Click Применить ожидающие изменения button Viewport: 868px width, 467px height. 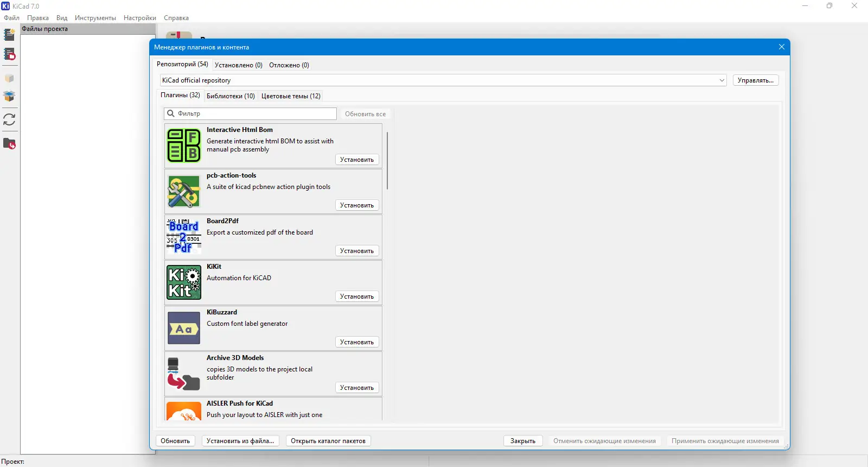click(x=725, y=441)
